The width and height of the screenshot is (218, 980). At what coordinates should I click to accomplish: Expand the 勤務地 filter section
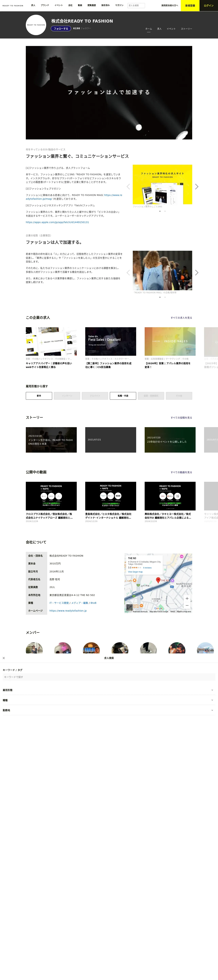coord(109,710)
